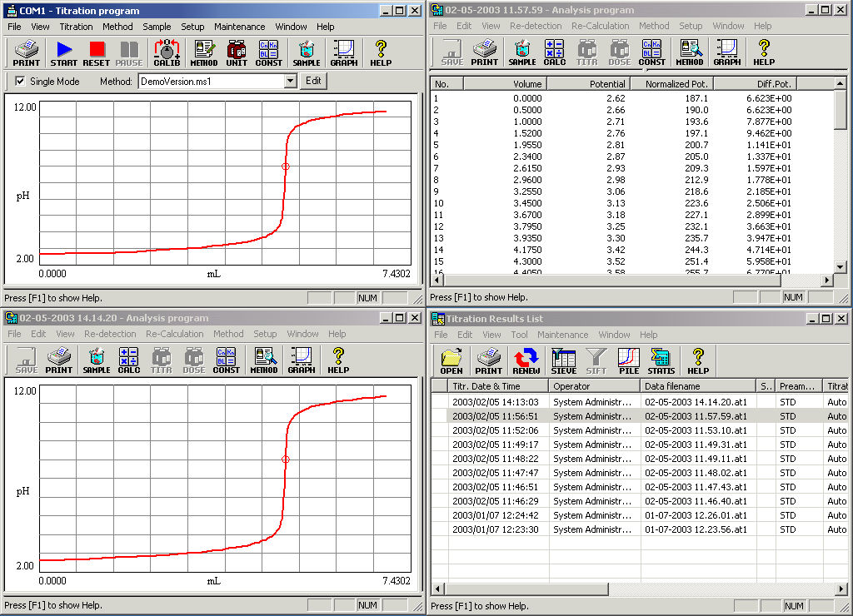Screen dimensions: 853x616
Task: Click SAMPLE icon in Titration program
Action: tap(307, 53)
